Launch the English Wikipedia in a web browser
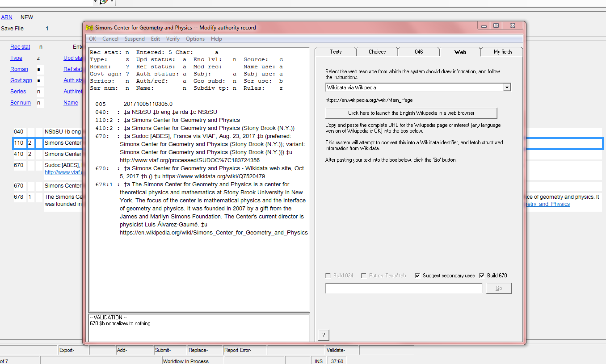This screenshot has height=364, width=606. point(411,113)
